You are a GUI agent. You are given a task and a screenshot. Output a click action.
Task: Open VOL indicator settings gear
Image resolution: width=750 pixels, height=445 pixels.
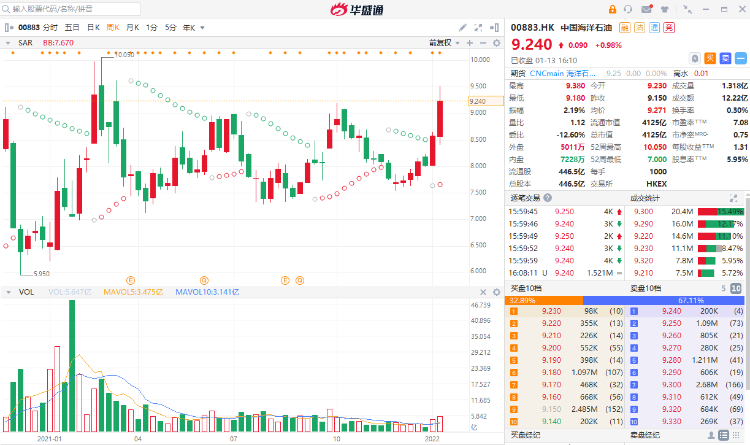496,292
